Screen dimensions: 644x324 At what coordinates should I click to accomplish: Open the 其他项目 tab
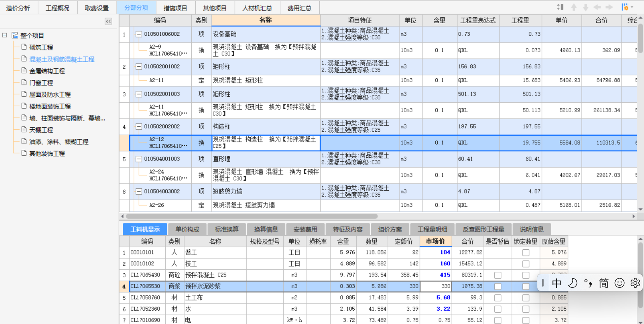(215, 8)
